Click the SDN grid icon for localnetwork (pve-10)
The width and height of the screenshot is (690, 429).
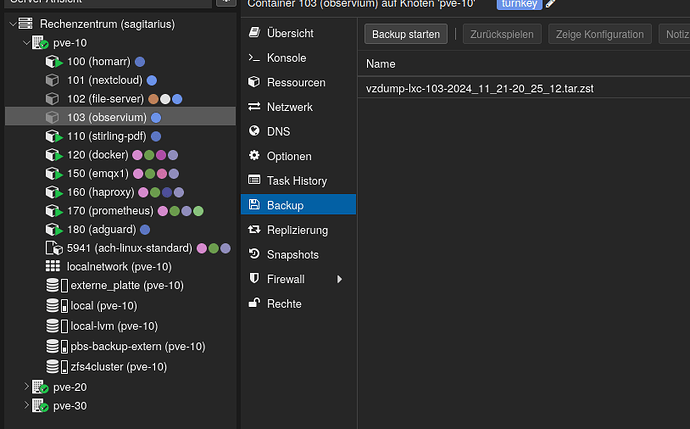[x=53, y=266]
